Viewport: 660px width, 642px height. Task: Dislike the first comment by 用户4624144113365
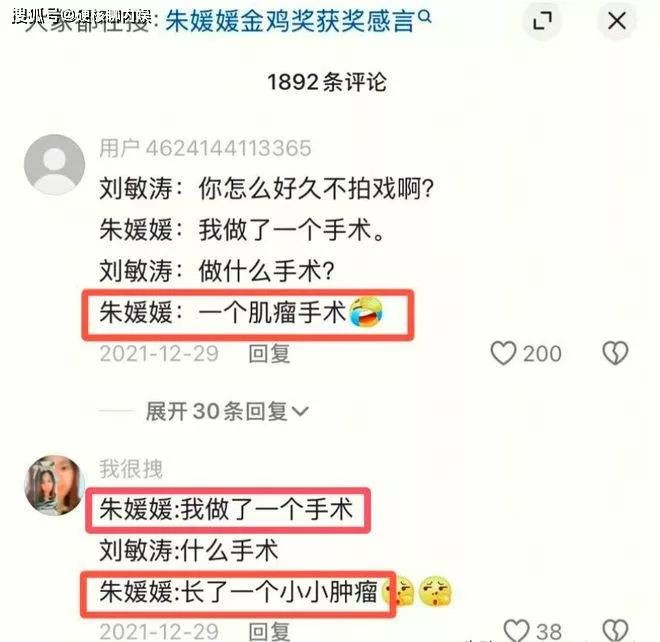[x=615, y=353]
